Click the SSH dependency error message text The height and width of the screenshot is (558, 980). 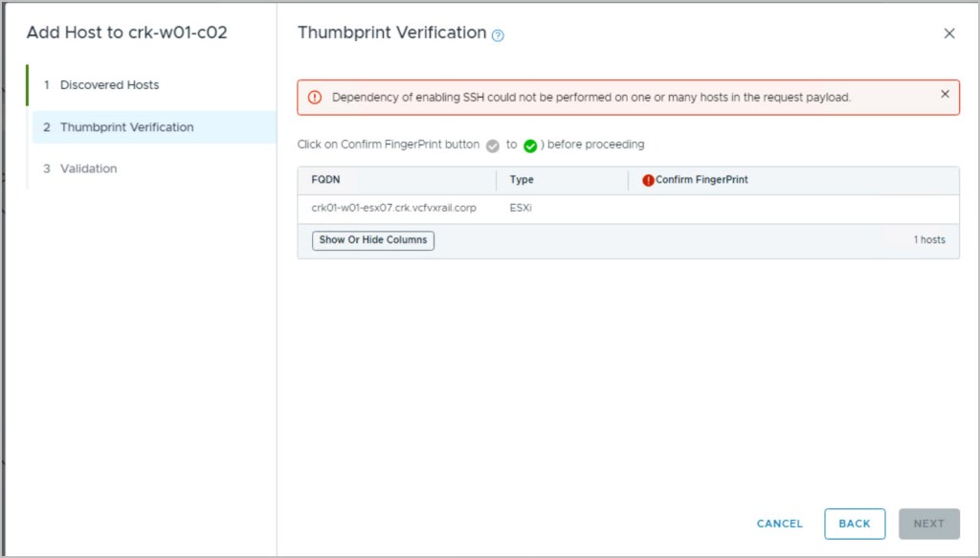coord(590,98)
